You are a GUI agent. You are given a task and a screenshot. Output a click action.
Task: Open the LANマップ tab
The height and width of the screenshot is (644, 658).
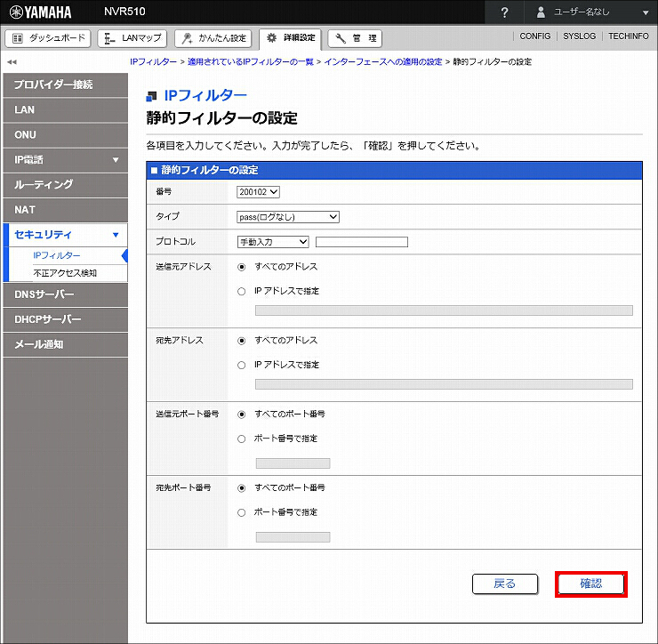(132, 38)
